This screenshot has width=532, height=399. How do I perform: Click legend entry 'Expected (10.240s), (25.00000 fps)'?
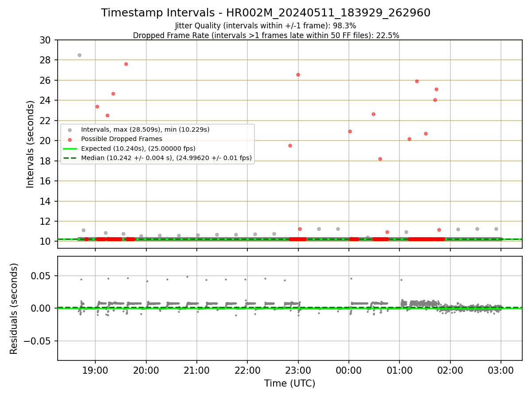138,148
